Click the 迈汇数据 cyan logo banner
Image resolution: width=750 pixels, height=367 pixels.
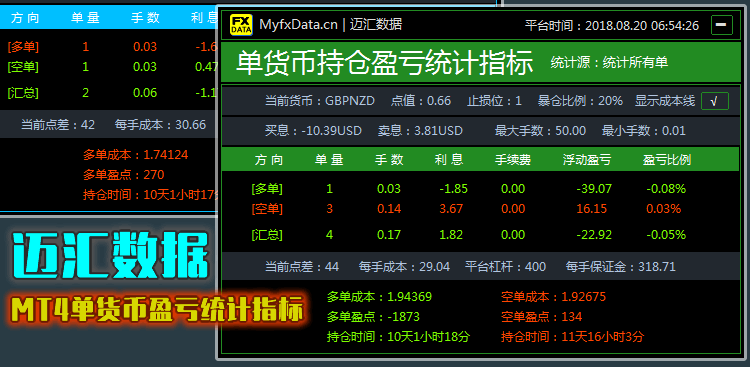[x=110, y=256]
